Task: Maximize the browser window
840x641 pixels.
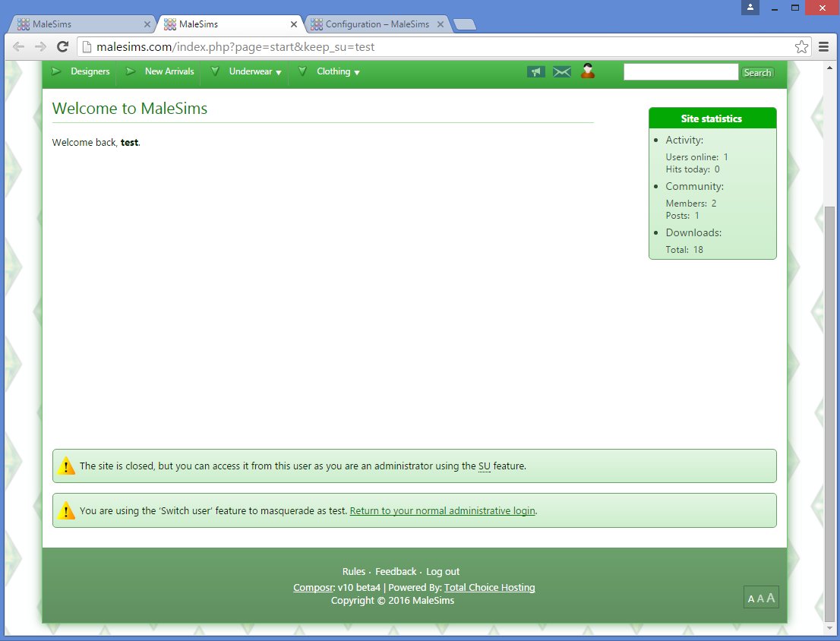Action: tap(795, 8)
